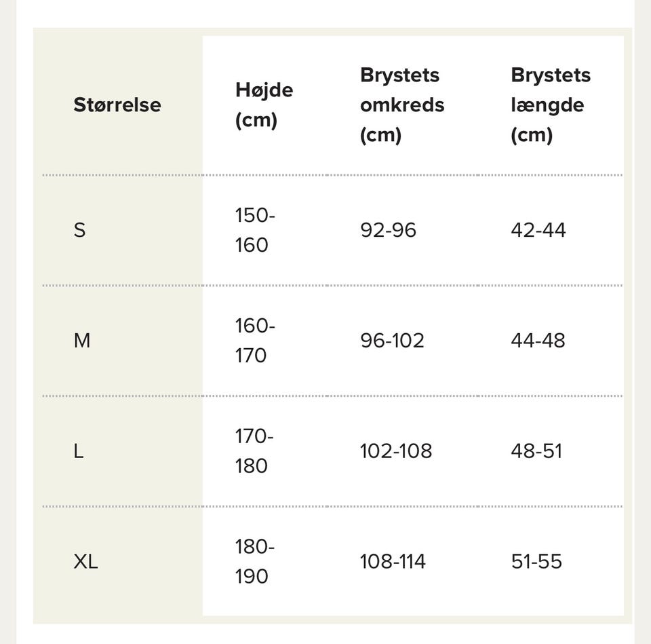Select the 44-48 chest length value
The height and width of the screenshot is (644, 651).
538,341
